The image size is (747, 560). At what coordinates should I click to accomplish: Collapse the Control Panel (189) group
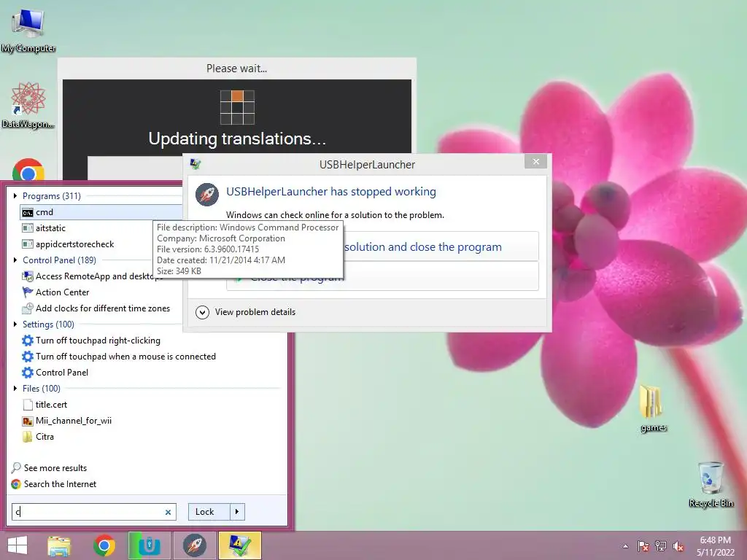15,260
